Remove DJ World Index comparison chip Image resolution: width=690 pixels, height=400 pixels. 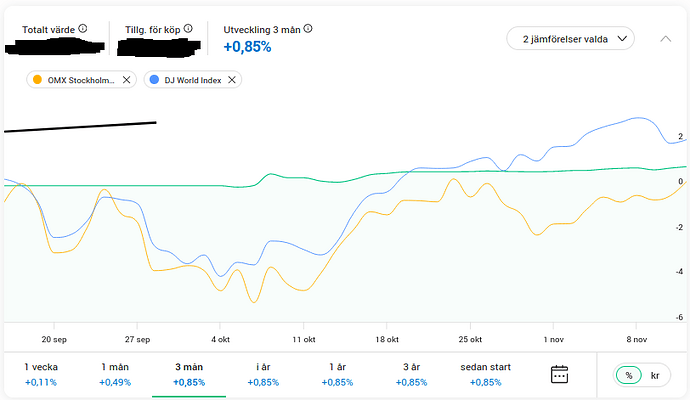232,80
